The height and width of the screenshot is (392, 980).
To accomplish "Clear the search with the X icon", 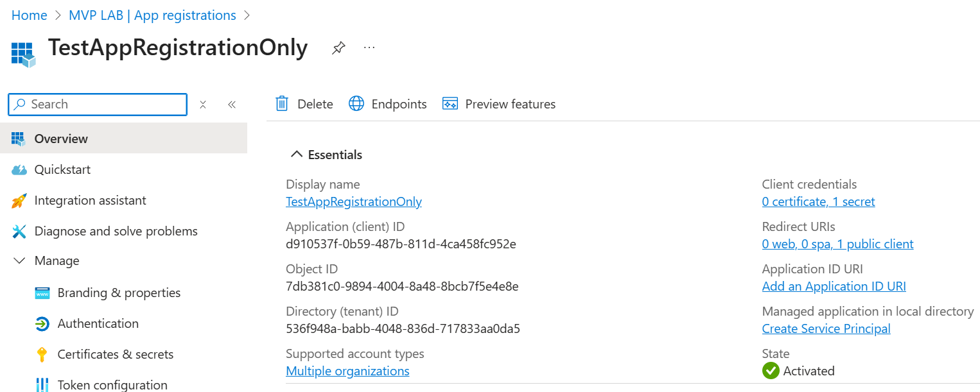I will pos(203,105).
